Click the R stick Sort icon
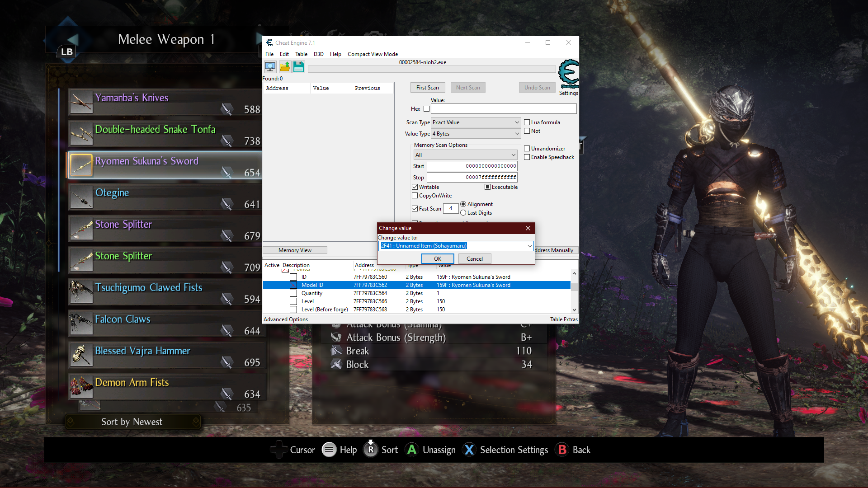This screenshot has height=488, width=868. 370,449
